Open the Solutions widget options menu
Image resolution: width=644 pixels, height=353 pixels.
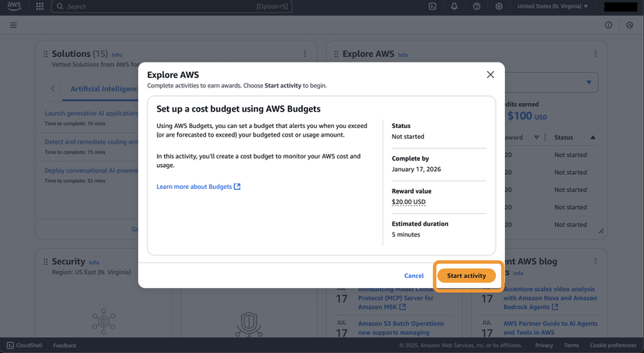(x=305, y=54)
